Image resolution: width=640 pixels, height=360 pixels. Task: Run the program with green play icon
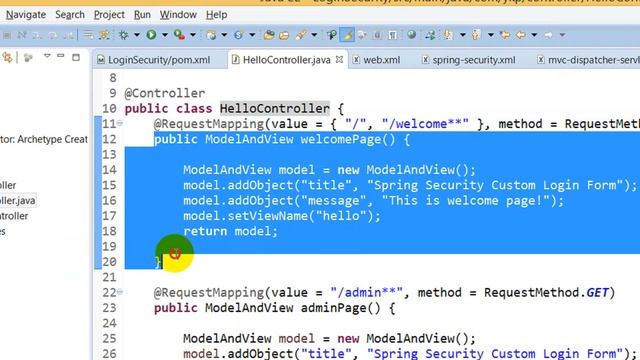[151, 35]
